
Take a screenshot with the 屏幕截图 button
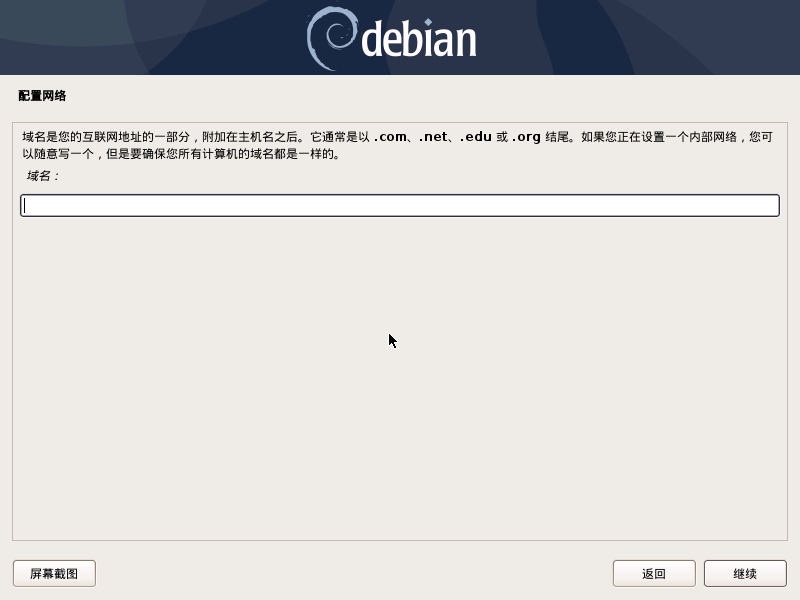point(54,573)
